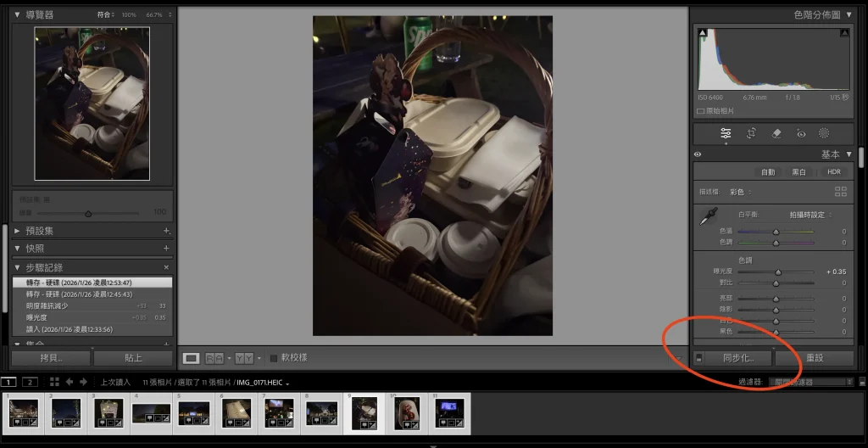Open the 拍攝時設定 white balance dropdown
This screenshot has height=448, width=868.
810,215
